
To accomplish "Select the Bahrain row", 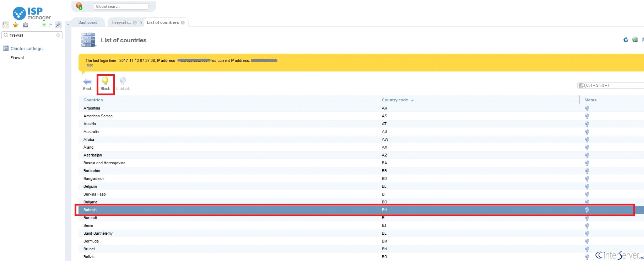I will [x=361, y=210].
